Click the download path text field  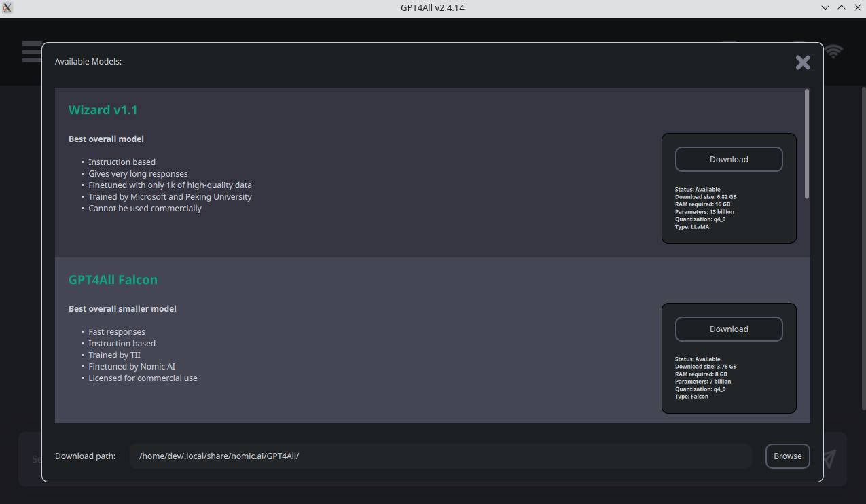pos(440,456)
